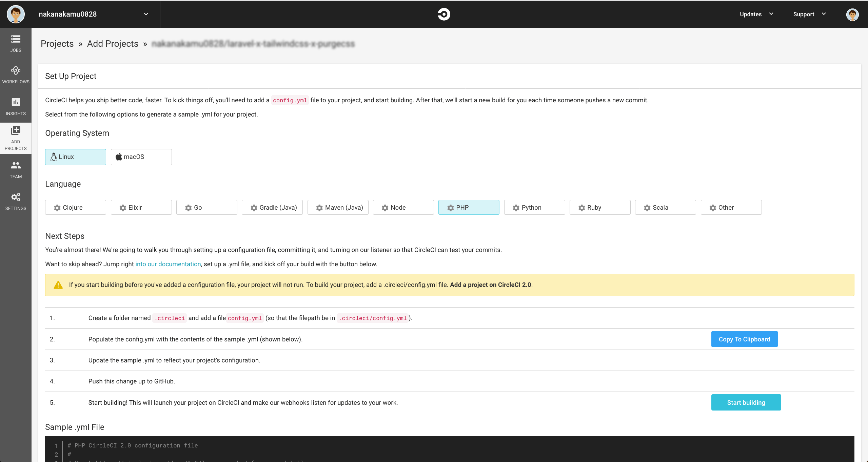Choose Node as the language
Screen dimensions: 868x462
tap(403, 207)
